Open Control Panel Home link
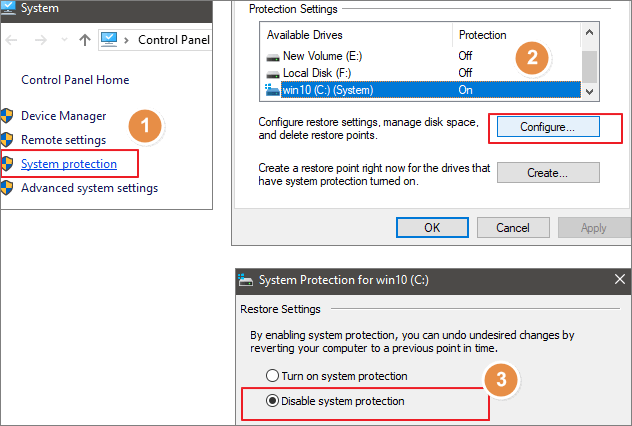Screen dimensions: 632x426 tap(75, 80)
